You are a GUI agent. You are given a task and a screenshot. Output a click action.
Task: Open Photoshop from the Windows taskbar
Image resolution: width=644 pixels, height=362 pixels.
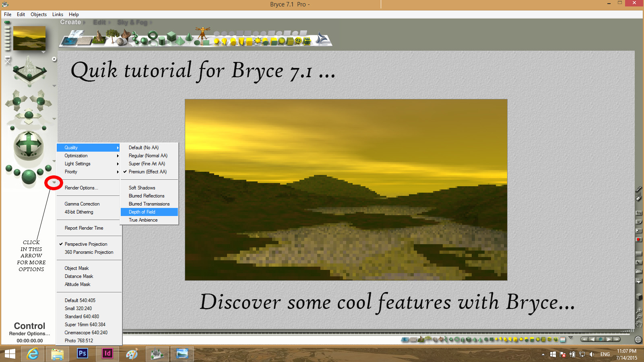tap(82, 354)
